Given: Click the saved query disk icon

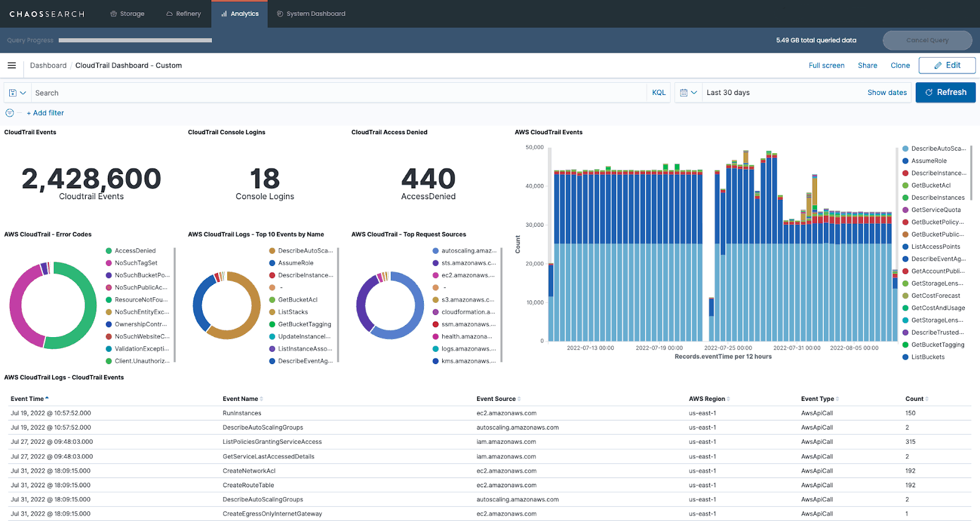Looking at the screenshot, I should pyautogui.click(x=13, y=93).
